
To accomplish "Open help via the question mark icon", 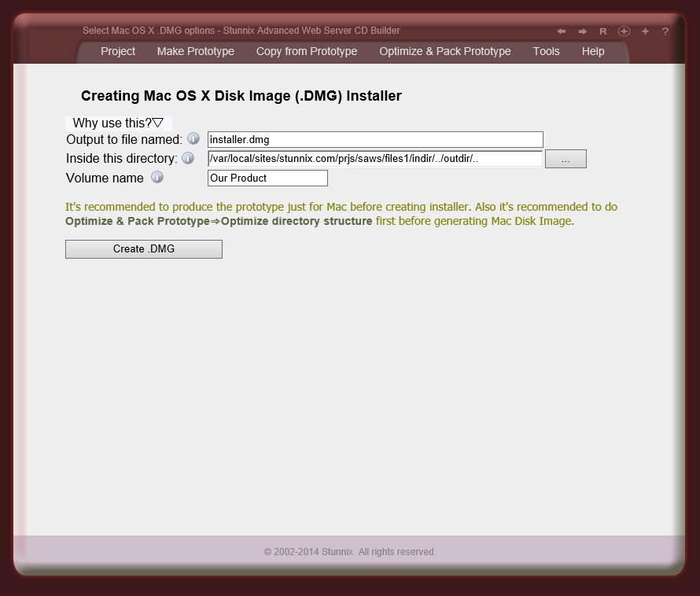I will 665,31.
